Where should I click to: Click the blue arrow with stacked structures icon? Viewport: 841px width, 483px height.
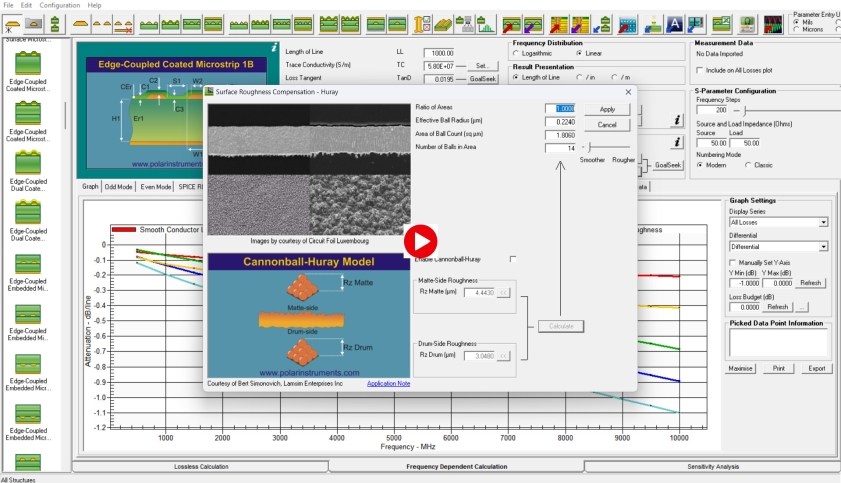(601, 25)
